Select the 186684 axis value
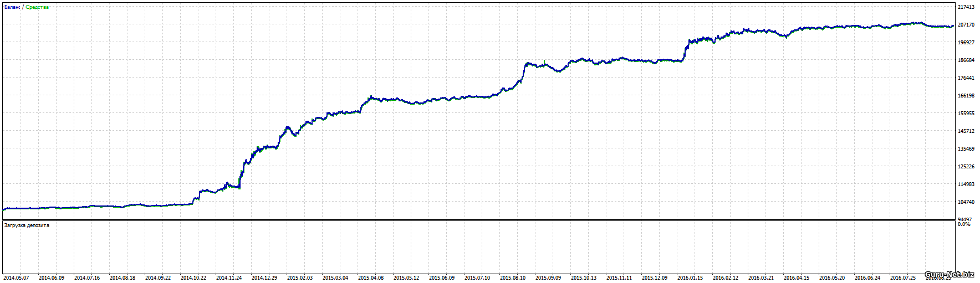Screen dimensions: 980x283 point(966,60)
